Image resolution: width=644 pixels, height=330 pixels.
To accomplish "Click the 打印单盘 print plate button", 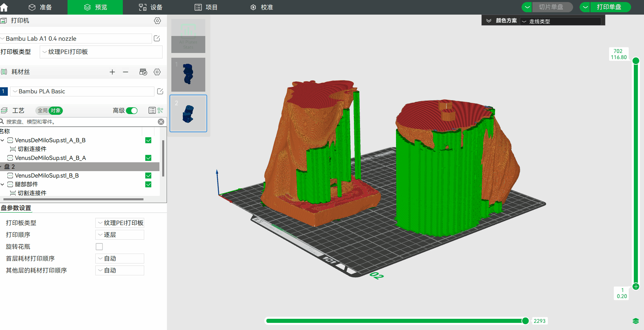I will coord(610,7).
